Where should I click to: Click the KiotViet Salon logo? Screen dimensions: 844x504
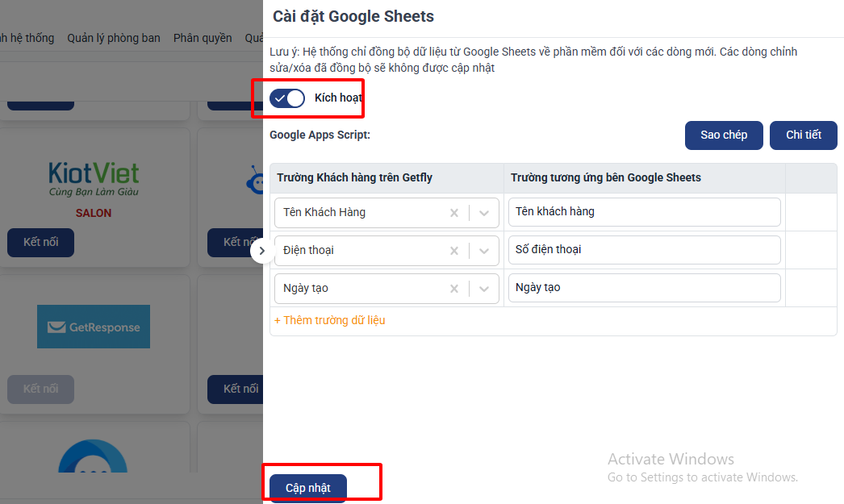(x=94, y=180)
